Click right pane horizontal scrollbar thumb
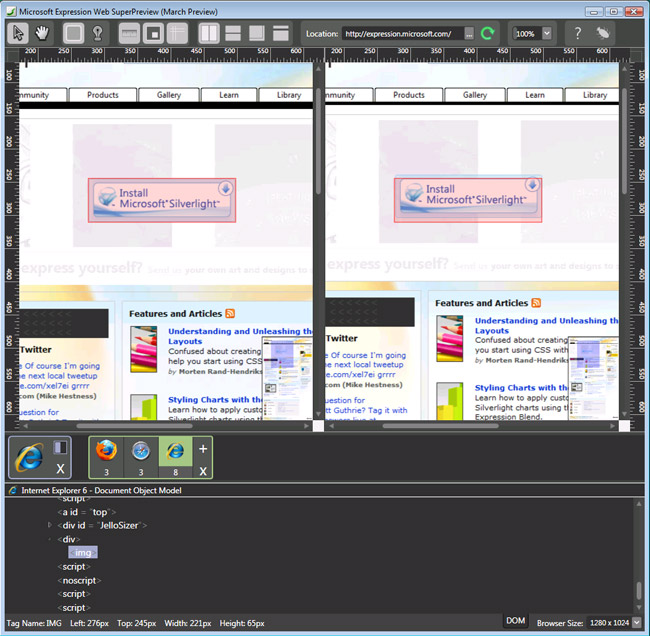The width and height of the screenshot is (650, 636). (440, 426)
